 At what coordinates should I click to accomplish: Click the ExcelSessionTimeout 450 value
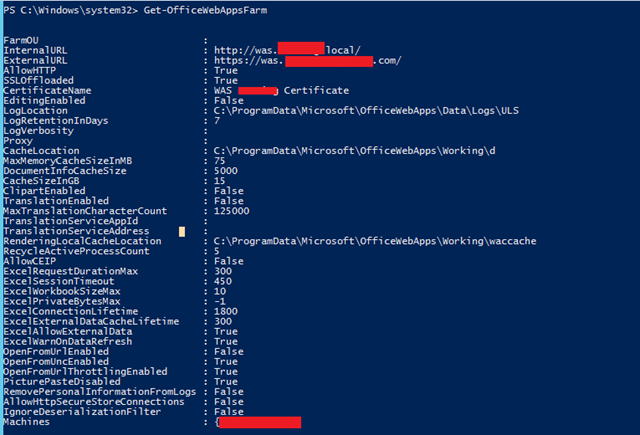[x=223, y=281]
